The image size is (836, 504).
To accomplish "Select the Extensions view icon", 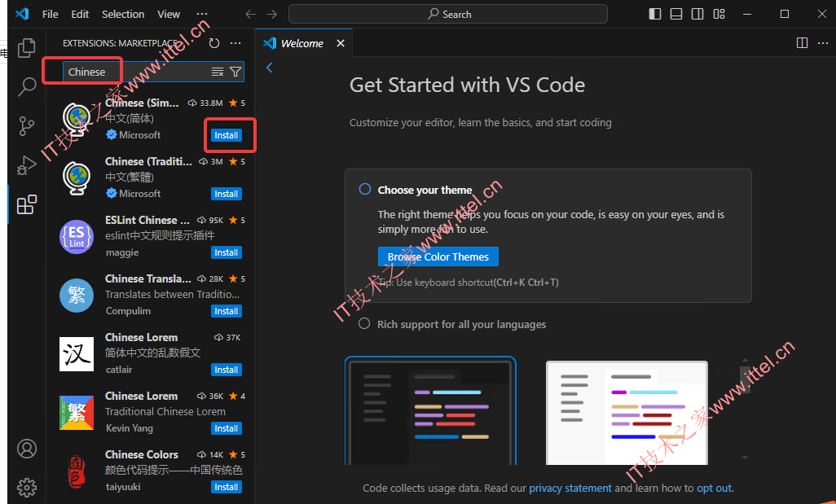I will click(x=27, y=204).
